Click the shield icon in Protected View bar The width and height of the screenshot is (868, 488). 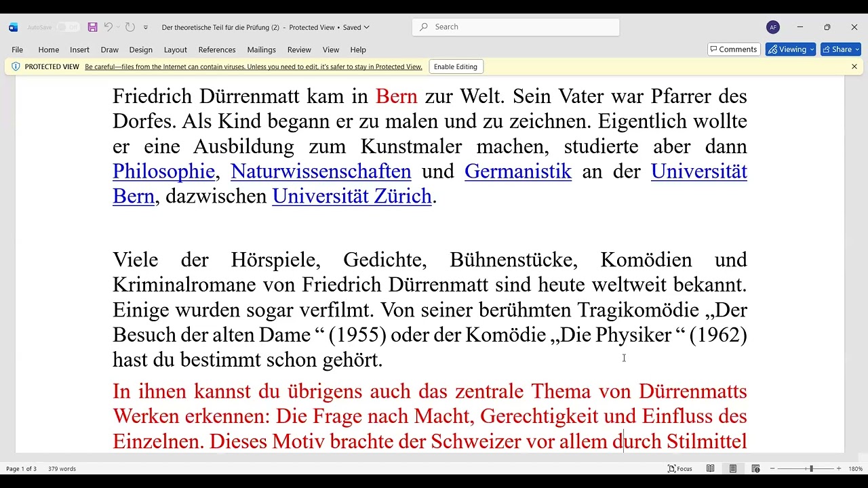[16, 66]
